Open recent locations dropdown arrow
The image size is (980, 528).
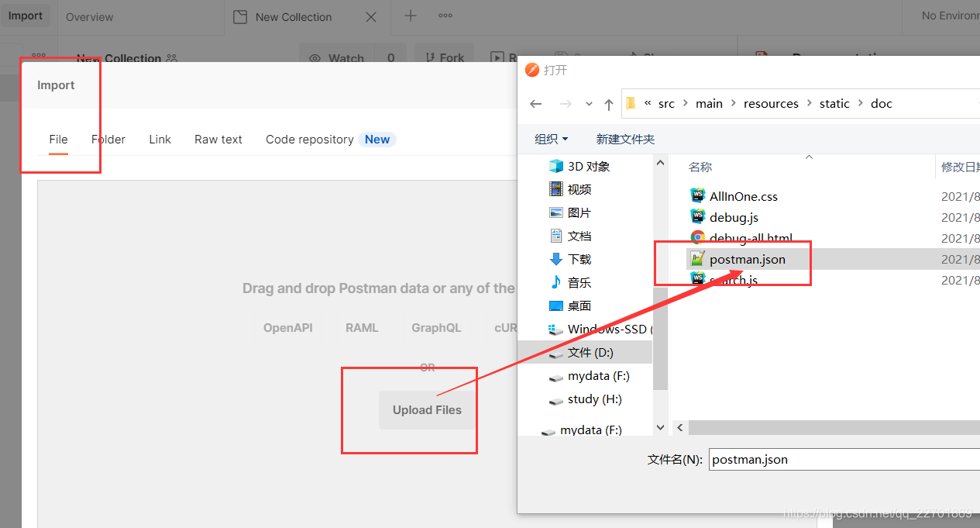pos(589,104)
